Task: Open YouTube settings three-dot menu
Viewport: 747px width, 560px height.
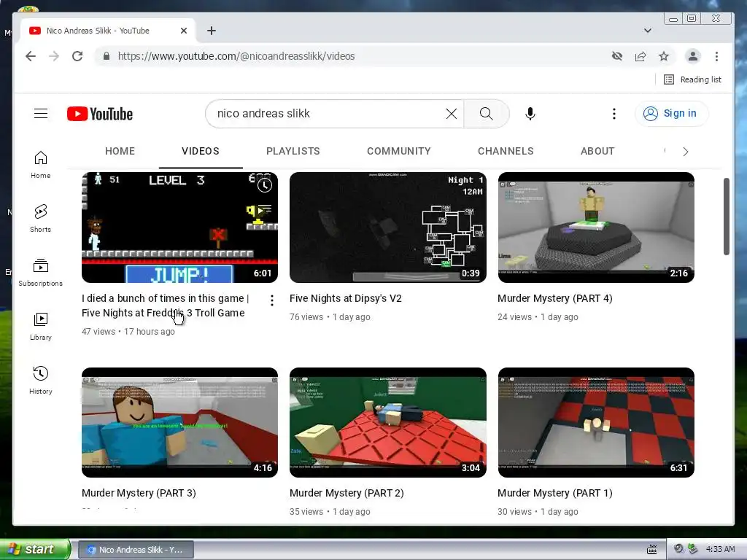Action: point(614,113)
